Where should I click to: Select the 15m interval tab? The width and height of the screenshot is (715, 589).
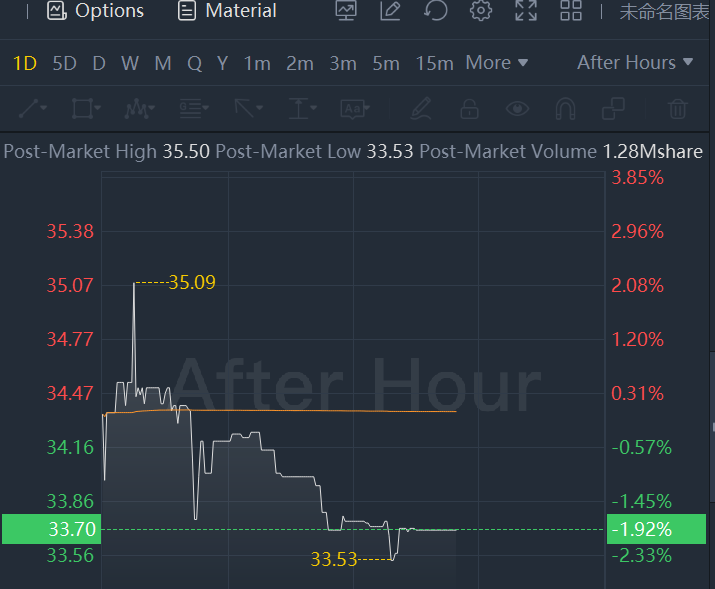434,63
